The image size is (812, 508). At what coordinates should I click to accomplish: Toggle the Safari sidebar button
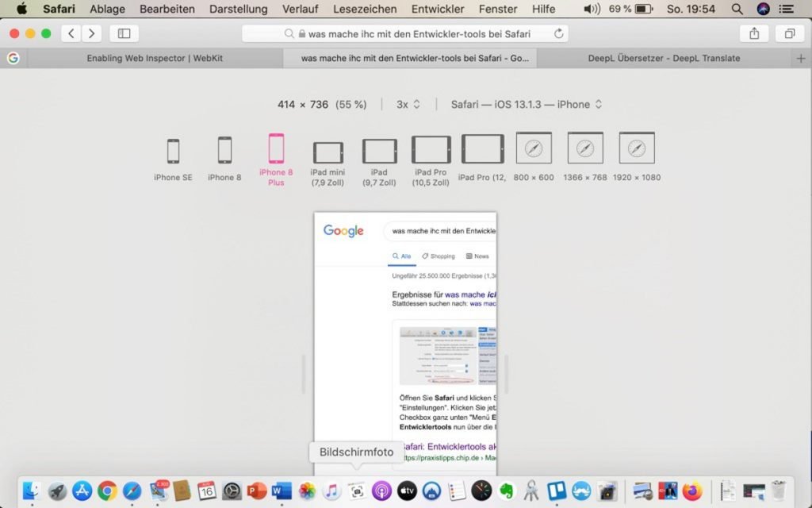click(x=124, y=33)
